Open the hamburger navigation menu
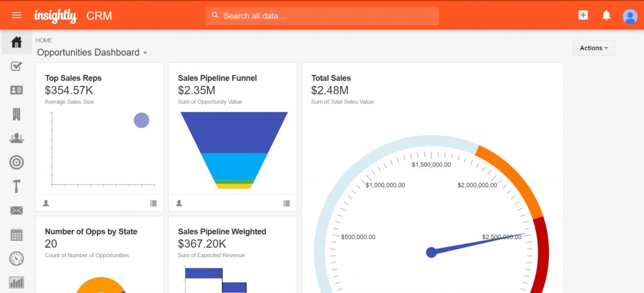 16,15
